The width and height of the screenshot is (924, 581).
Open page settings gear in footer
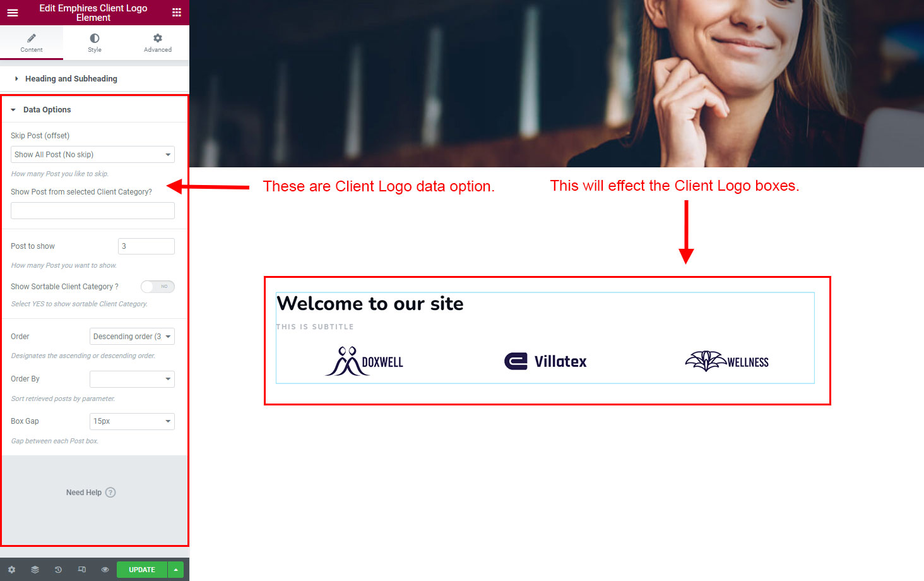tap(11, 570)
